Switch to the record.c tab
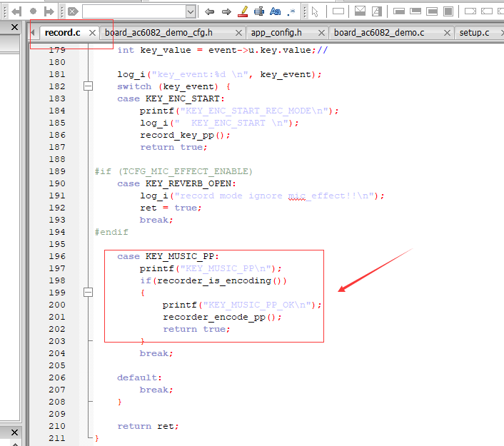504x446 pixels. coord(63,33)
